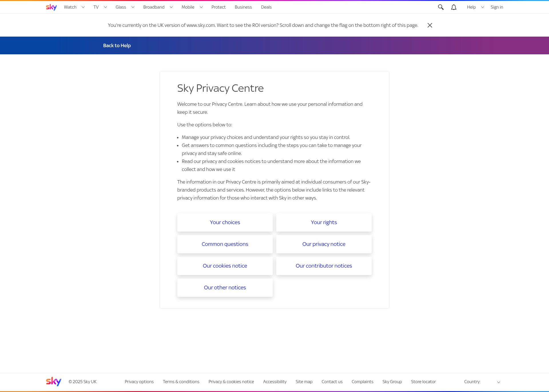Screen dimensions: 549x392
Task: Expand the Watch menu chevron
Action: [83, 7]
